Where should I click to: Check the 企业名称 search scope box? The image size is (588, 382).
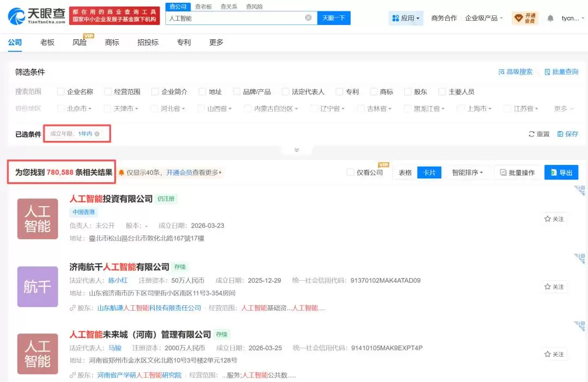point(60,91)
